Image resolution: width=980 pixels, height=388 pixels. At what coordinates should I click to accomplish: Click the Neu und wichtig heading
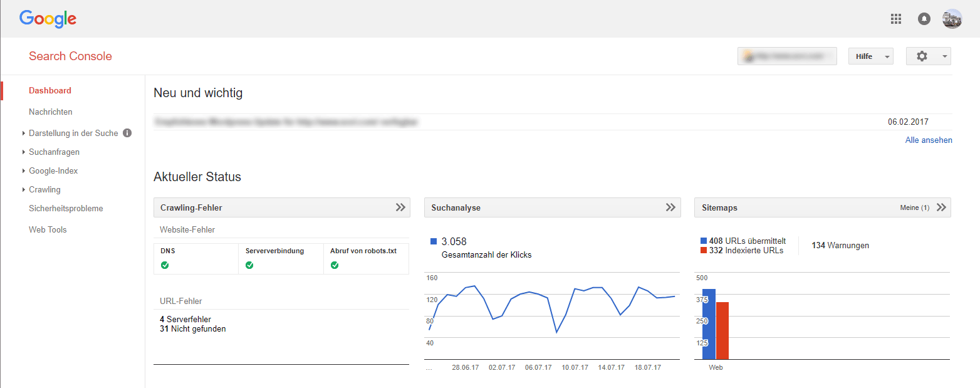[198, 93]
